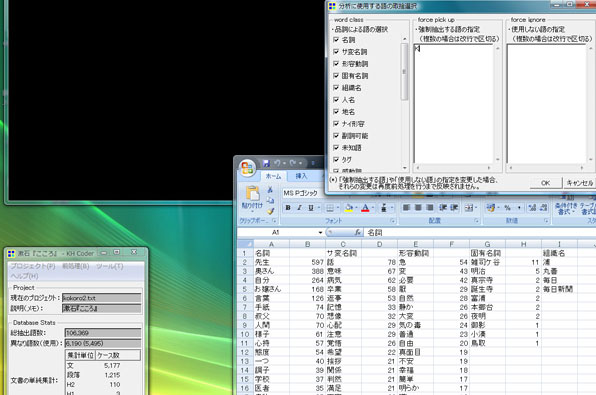Open the 配置 group dialog launcher

click(477, 221)
